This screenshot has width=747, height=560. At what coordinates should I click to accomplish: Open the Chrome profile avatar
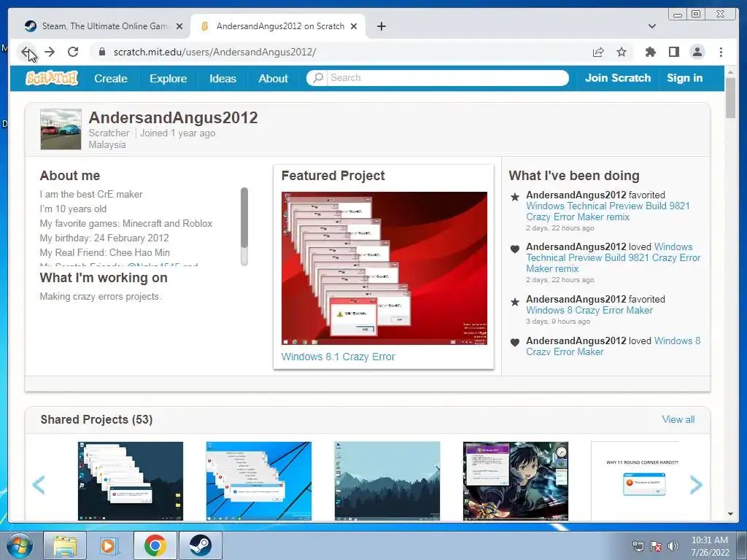(x=697, y=52)
